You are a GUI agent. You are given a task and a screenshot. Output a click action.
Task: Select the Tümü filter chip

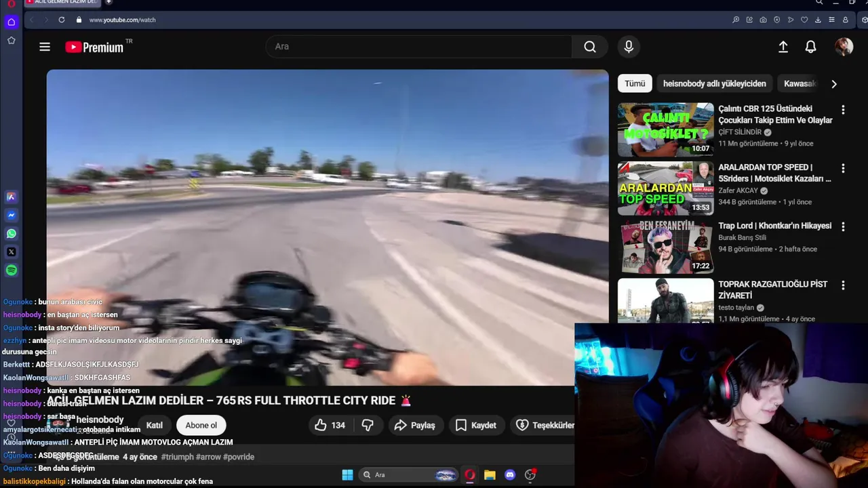tap(635, 83)
